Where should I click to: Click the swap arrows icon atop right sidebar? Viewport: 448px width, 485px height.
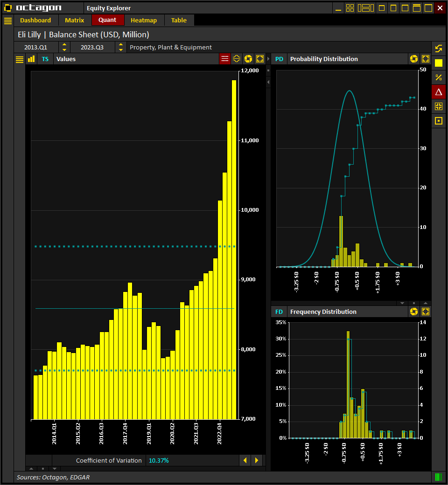click(x=439, y=48)
